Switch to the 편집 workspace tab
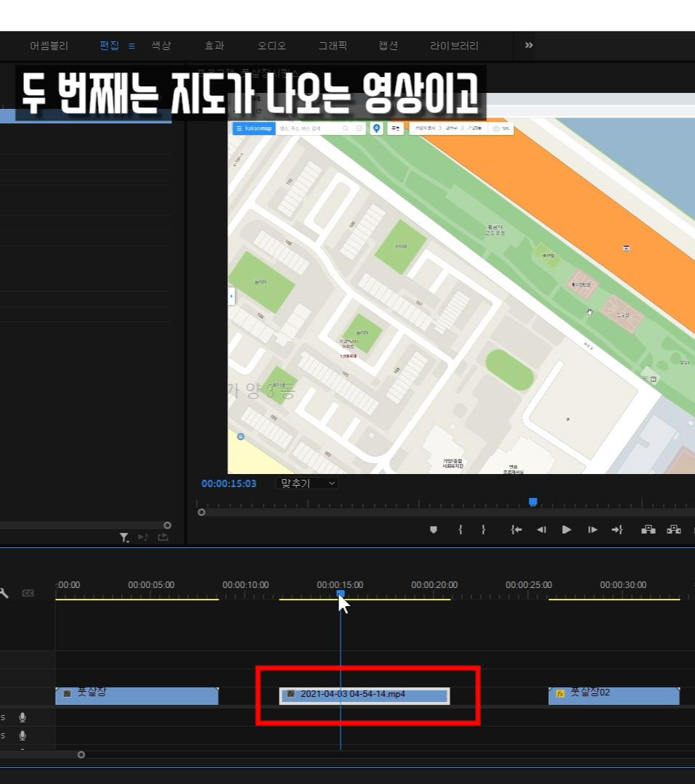This screenshot has width=695, height=784. (x=109, y=46)
